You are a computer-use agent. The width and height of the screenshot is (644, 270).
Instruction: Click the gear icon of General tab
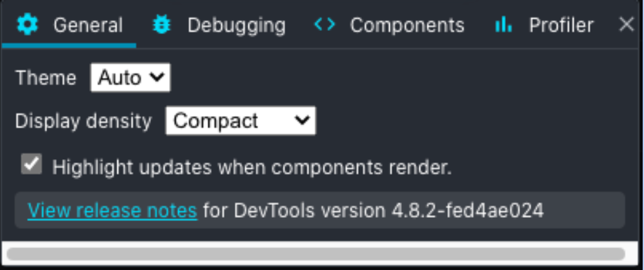click(x=27, y=25)
